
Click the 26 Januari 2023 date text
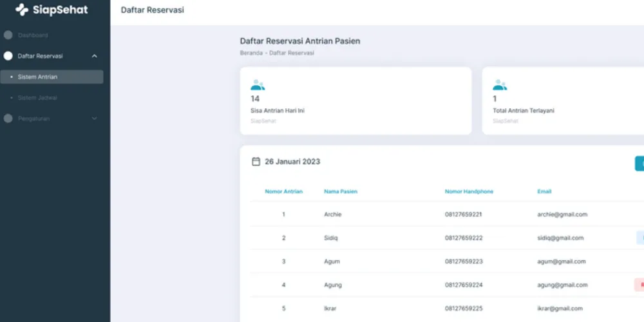(292, 162)
